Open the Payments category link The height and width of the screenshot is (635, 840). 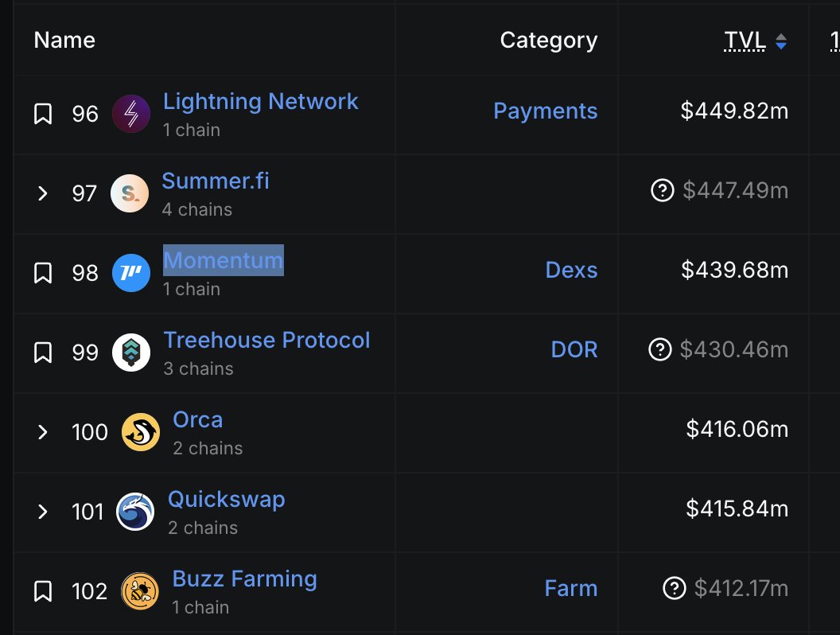click(545, 111)
